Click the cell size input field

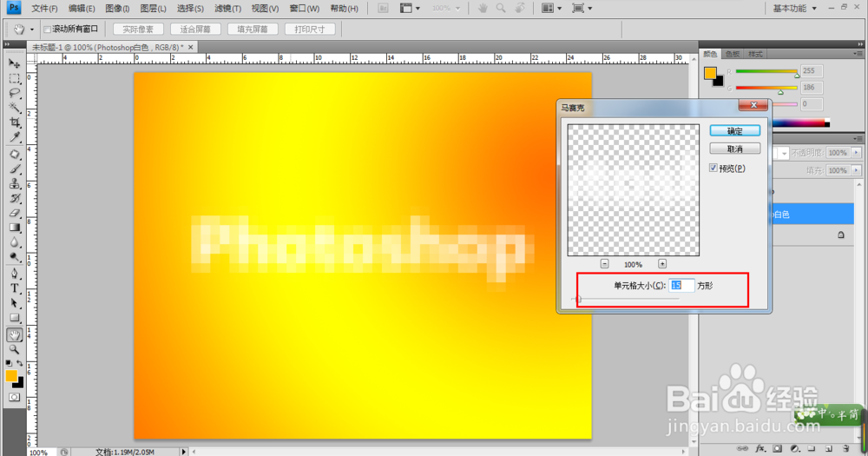[681, 286]
